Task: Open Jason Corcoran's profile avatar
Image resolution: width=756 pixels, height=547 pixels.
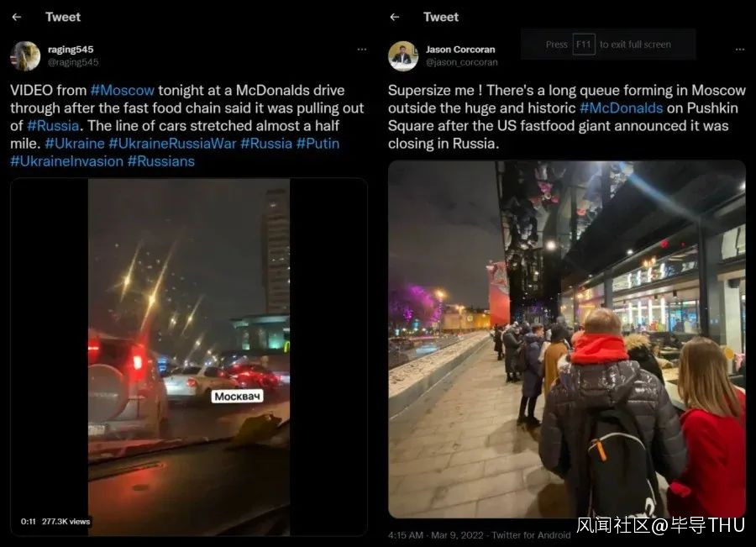Action: point(403,56)
